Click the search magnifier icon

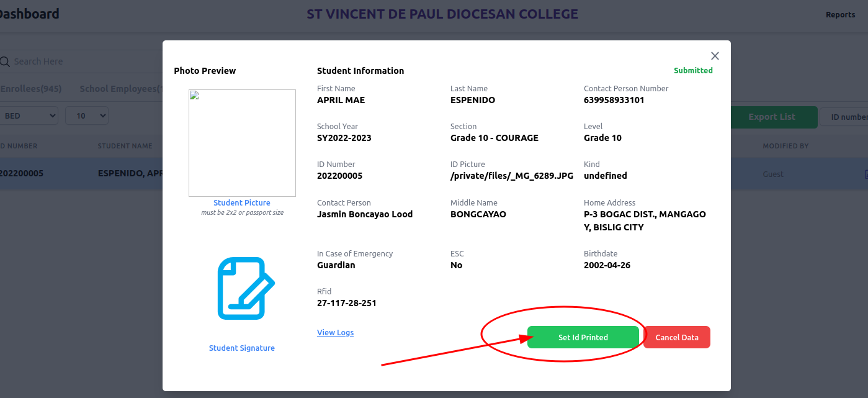pyautogui.click(x=5, y=61)
